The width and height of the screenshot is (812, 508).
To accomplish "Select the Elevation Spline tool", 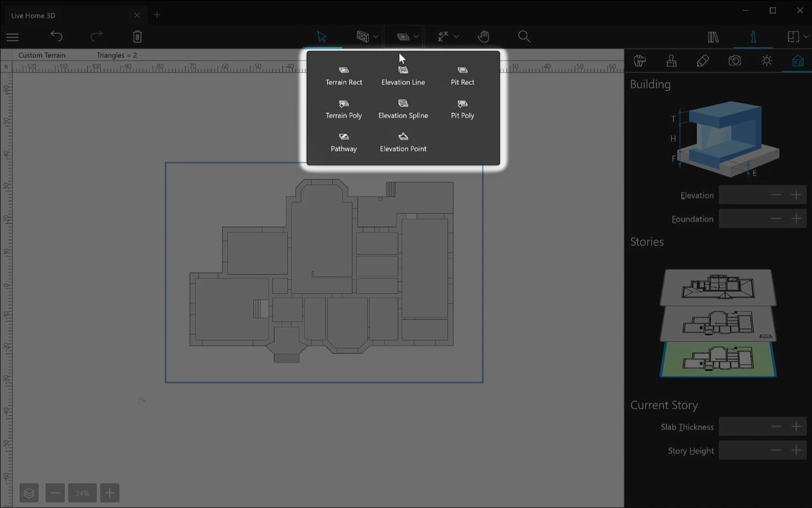I will [403, 108].
